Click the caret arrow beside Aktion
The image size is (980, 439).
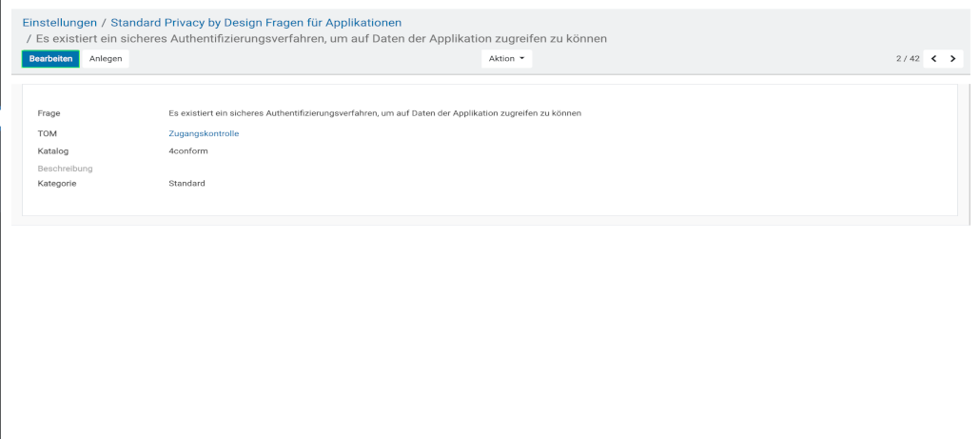521,59
